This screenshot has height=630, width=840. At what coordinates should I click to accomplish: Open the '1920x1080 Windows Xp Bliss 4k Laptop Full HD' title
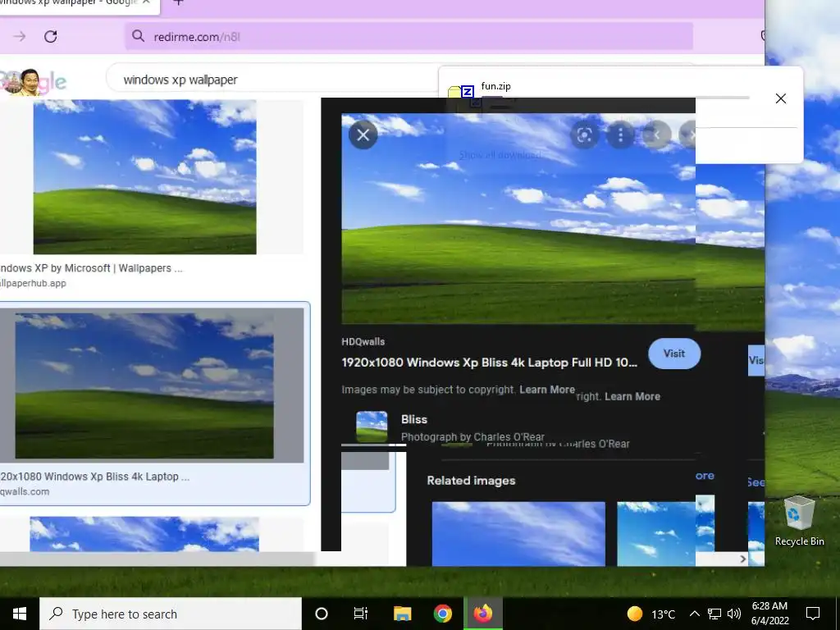(490, 363)
